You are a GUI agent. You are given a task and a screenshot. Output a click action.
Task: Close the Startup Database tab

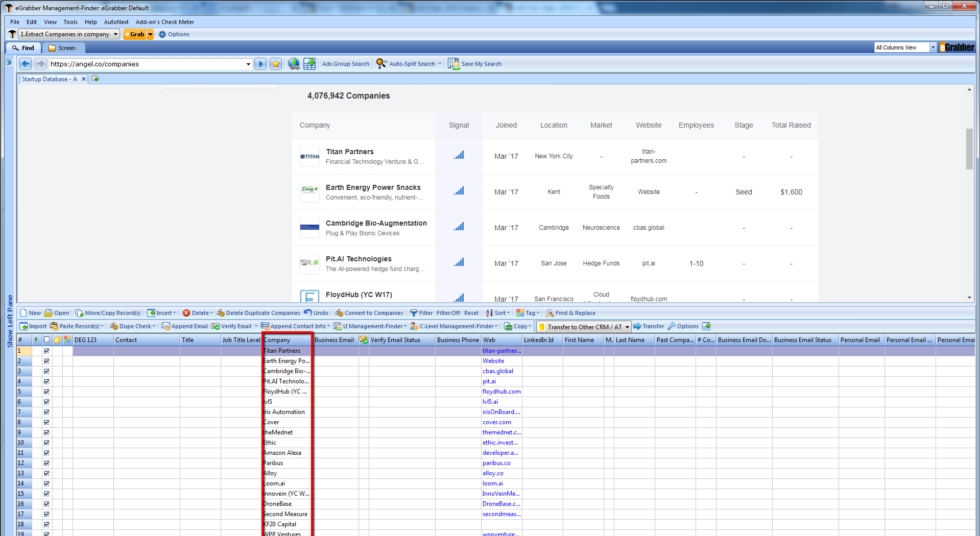pyautogui.click(x=84, y=79)
